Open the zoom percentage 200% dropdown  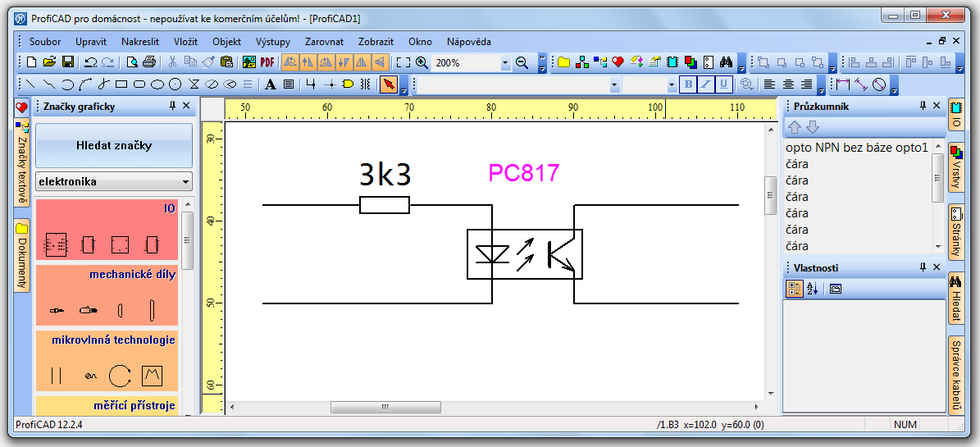[x=505, y=62]
